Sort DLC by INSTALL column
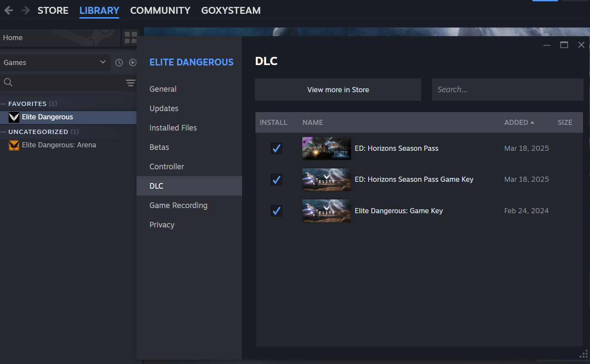Viewport: 590px width, 364px height. 273,122
